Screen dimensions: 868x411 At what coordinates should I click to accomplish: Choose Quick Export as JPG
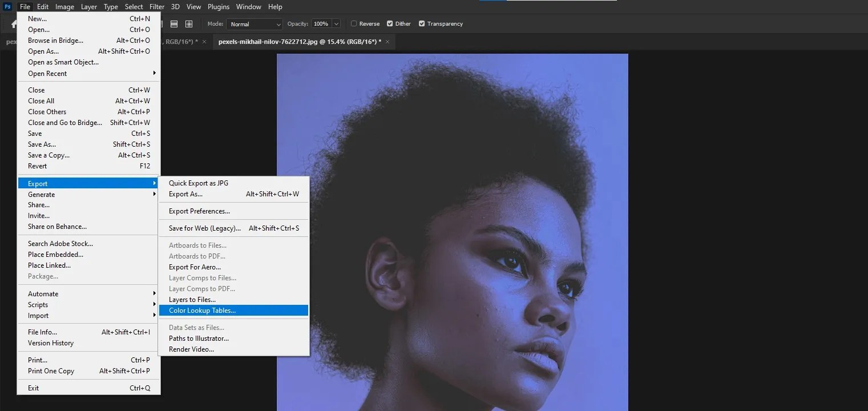click(x=198, y=183)
